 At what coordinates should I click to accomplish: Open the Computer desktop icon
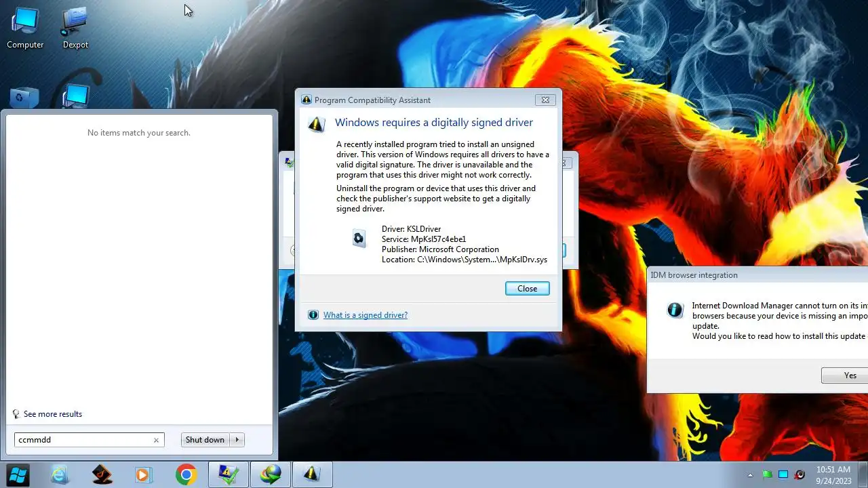[25, 28]
